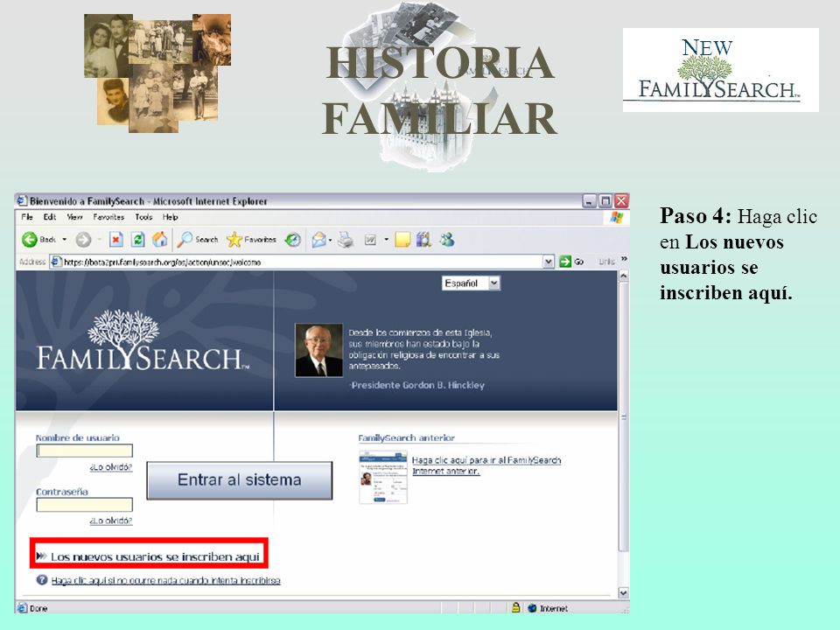Viewport: 840px width, 630px height.
Task: Open the Edit menu
Action: coord(50,217)
